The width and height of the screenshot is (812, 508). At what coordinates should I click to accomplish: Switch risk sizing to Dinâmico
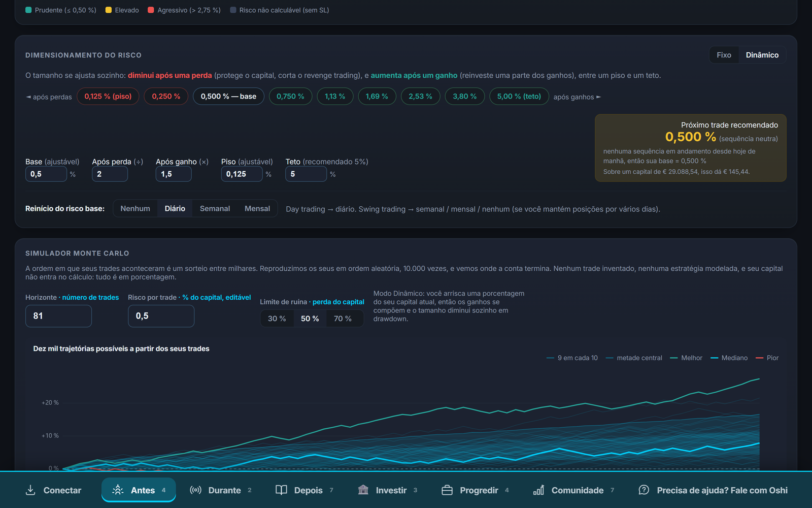(x=762, y=55)
